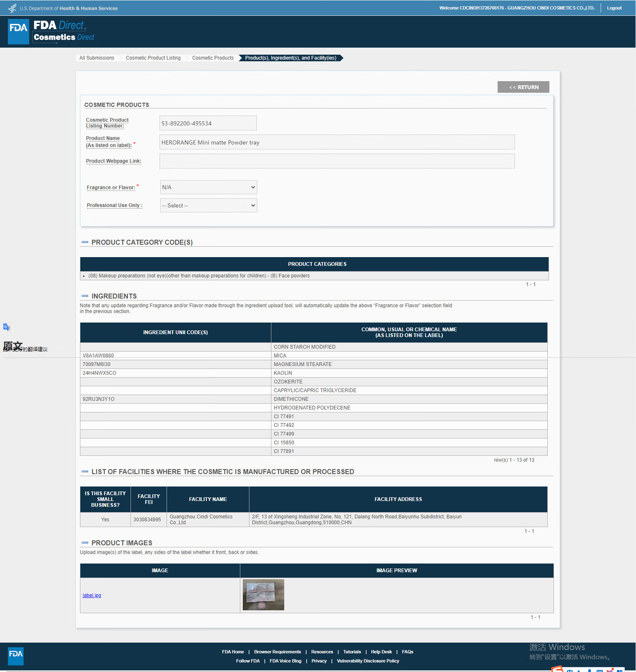Collapse the Ingredients section icon
This screenshot has width=636, height=672.
click(x=85, y=296)
